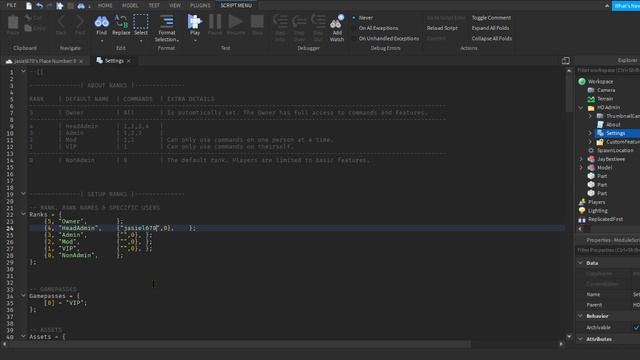Image resolution: width=640 pixels, height=360 pixels.
Task: Switch to the PLUGINS ribbon tab
Action: [200, 5]
